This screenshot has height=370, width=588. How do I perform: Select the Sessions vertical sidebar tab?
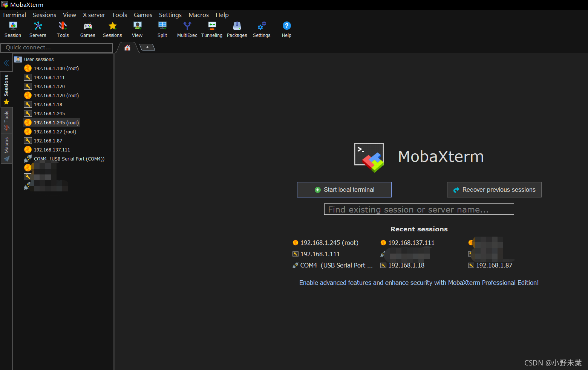6,90
